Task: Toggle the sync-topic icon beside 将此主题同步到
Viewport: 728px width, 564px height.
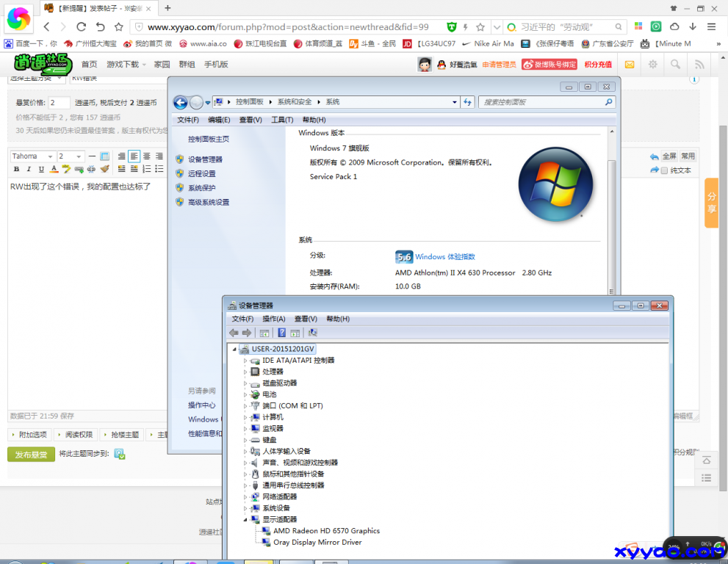Action: click(119, 455)
